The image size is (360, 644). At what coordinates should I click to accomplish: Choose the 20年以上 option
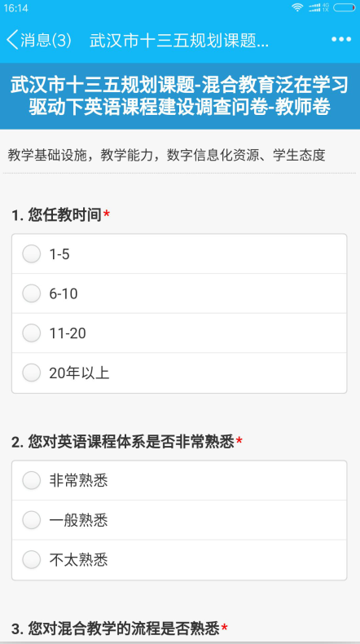pyautogui.click(x=179, y=373)
